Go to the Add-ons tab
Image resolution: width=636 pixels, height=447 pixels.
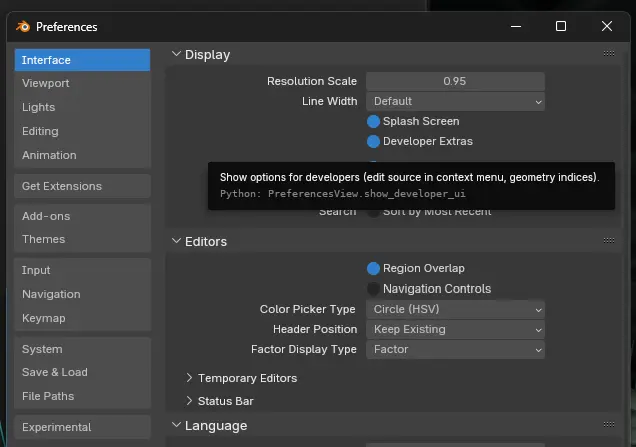[82, 216]
